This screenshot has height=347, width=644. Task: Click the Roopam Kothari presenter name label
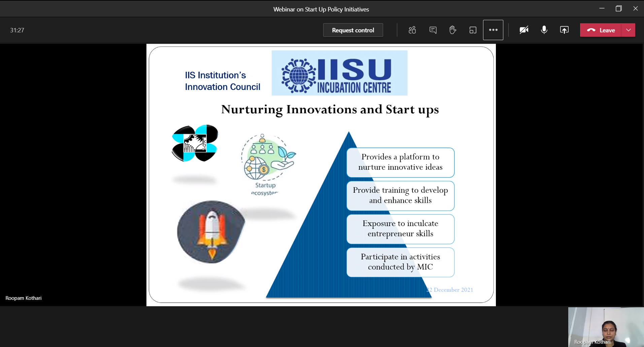tap(24, 298)
